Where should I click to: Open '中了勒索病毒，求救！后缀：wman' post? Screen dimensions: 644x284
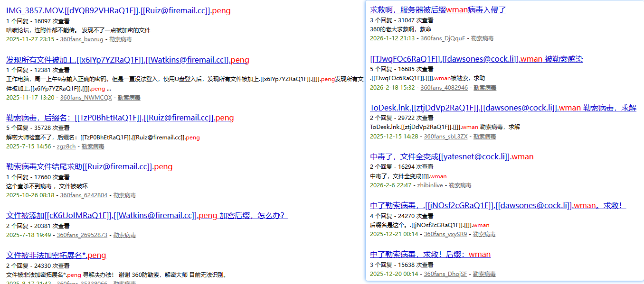click(430, 255)
